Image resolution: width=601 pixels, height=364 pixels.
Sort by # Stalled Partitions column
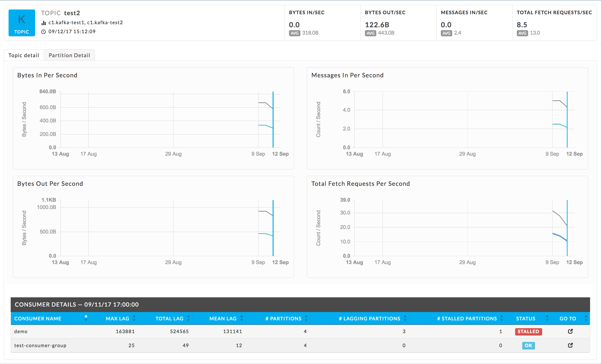coord(502,318)
